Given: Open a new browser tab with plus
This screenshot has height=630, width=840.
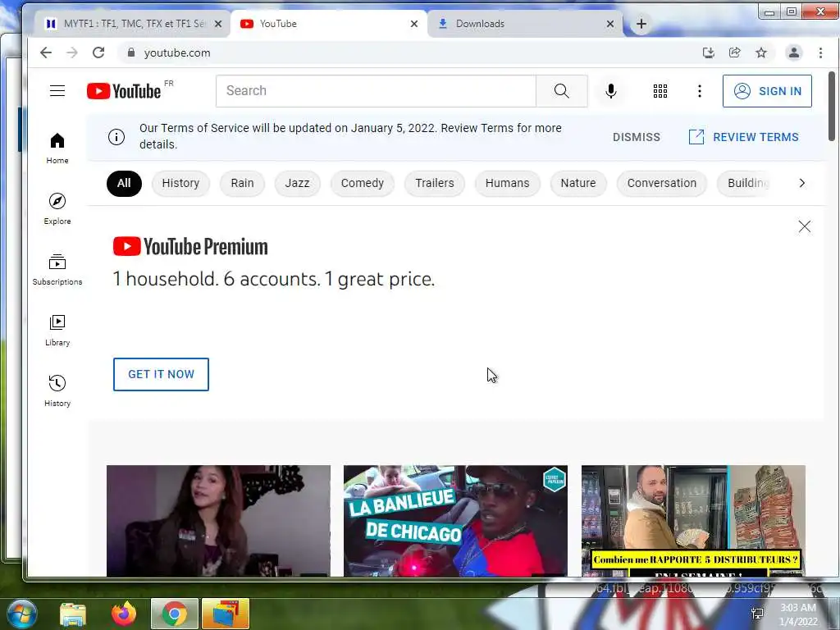Looking at the screenshot, I should coord(641,24).
